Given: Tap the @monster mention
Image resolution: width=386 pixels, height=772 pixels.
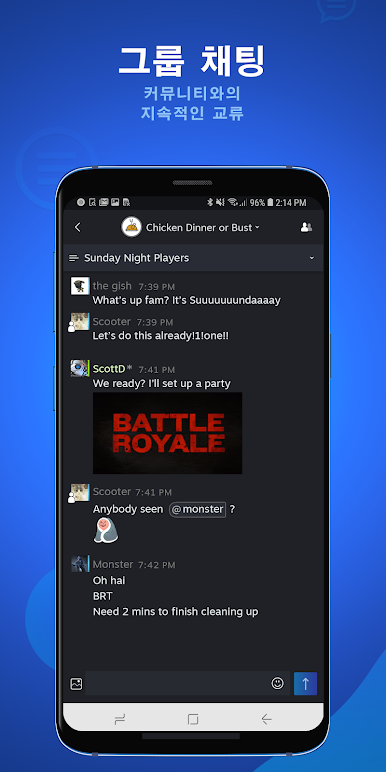Looking at the screenshot, I should pos(197,510).
